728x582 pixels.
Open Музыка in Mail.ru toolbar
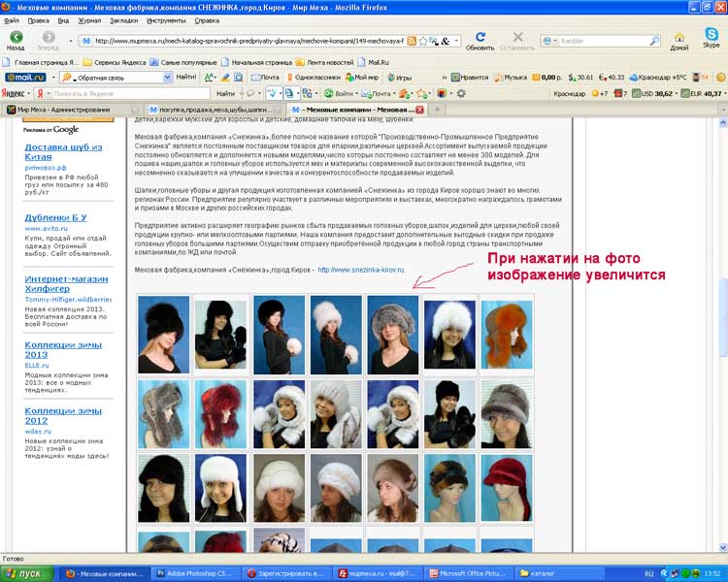pos(511,78)
